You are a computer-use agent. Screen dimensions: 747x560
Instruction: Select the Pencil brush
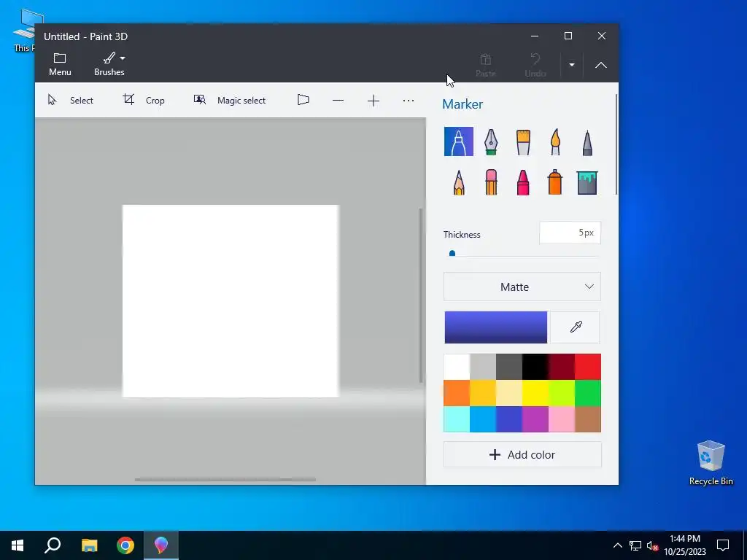459,182
